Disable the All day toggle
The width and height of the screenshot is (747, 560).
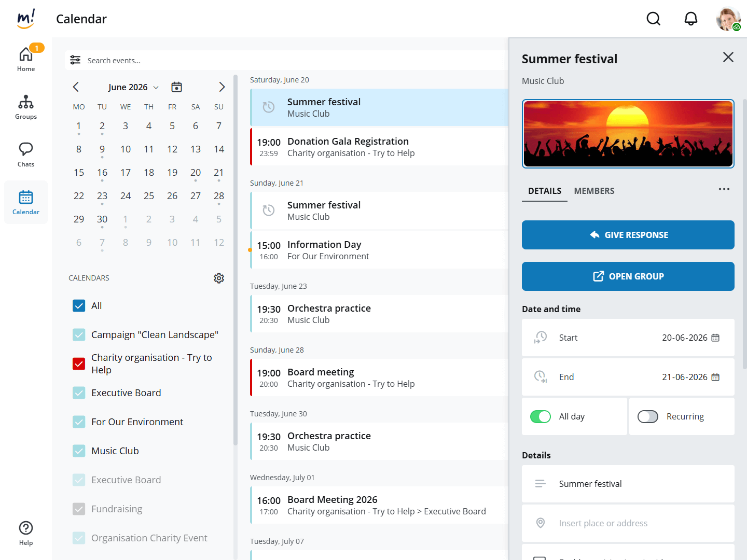pos(540,416)
